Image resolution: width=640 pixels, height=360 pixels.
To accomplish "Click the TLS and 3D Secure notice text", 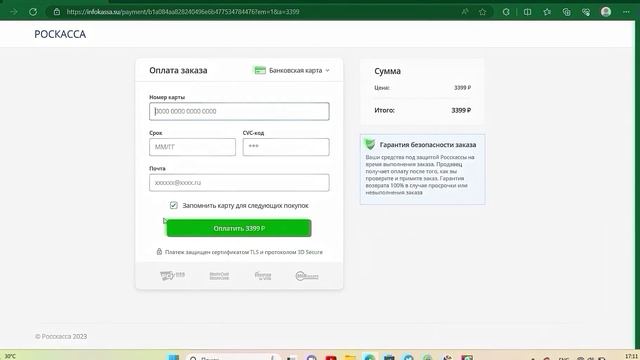I will [244, 252].
